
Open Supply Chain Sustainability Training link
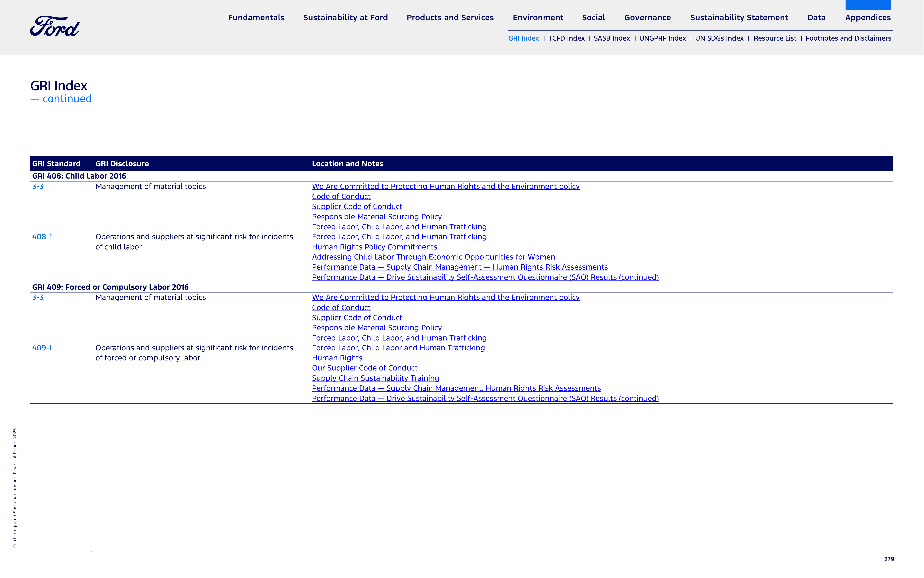[376, 378]
